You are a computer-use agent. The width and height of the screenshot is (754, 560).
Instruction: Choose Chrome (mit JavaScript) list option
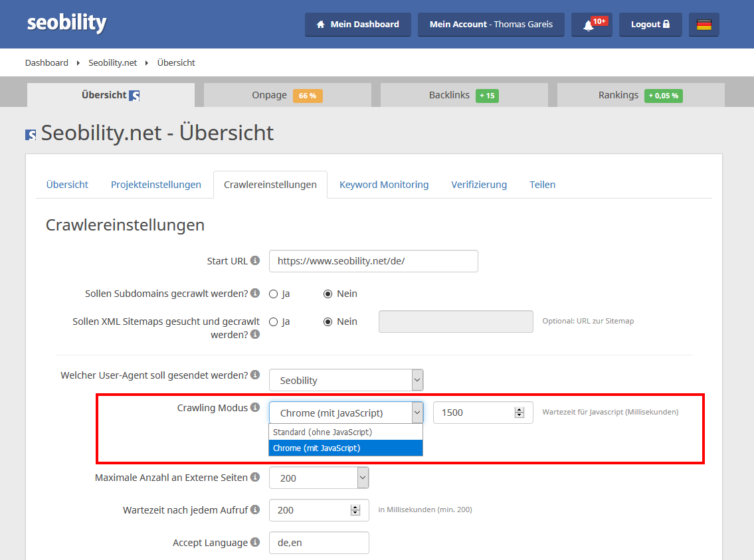coord(345,448)
